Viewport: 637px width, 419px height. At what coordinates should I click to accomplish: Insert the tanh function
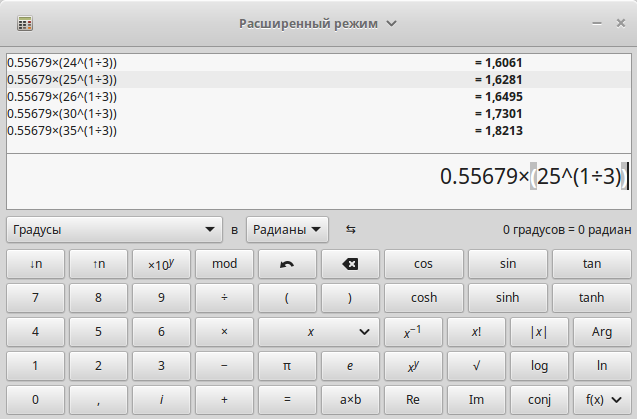(592, 298)
